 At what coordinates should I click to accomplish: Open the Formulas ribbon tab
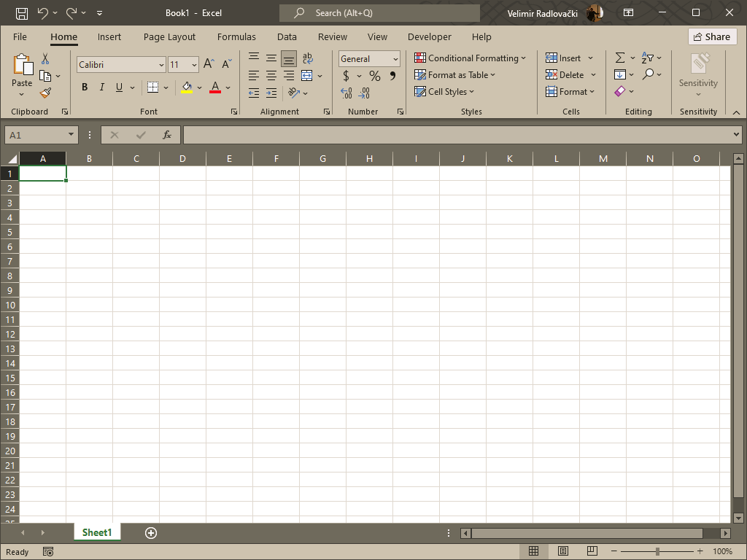tap(236, 36)
